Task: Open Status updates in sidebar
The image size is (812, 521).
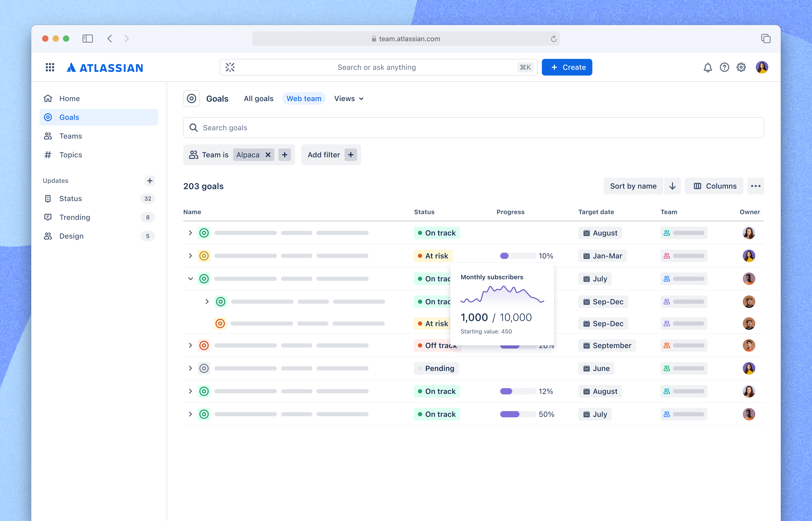Action: 99,199
